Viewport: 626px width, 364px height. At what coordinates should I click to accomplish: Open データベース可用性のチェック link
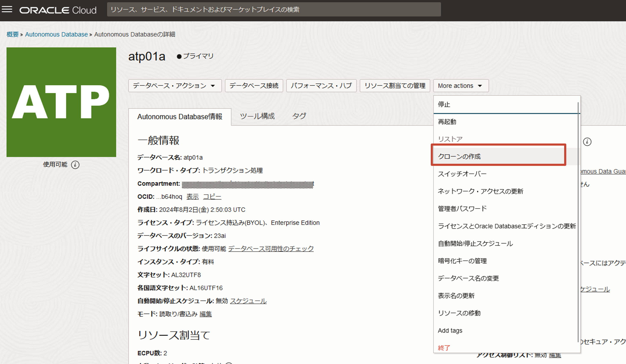pyautogui.click(x=271, y=249)
